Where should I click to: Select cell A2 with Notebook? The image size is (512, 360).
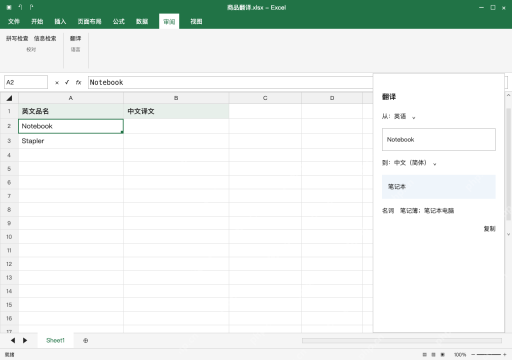71,126
